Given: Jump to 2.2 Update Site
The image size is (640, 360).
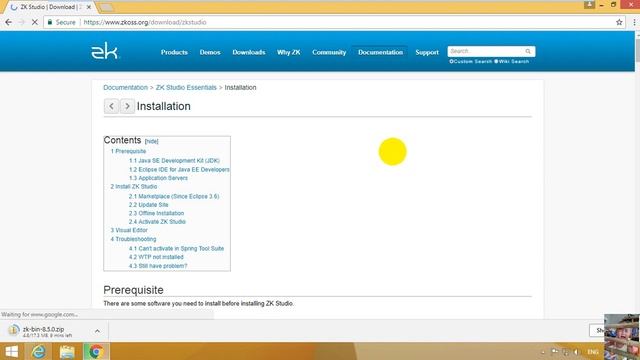Looking at the screenshot, I should tap(149, 204).
